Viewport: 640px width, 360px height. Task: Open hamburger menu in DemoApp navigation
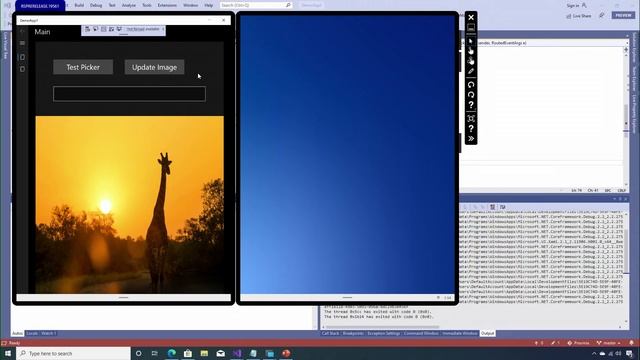tap(22, 43)
